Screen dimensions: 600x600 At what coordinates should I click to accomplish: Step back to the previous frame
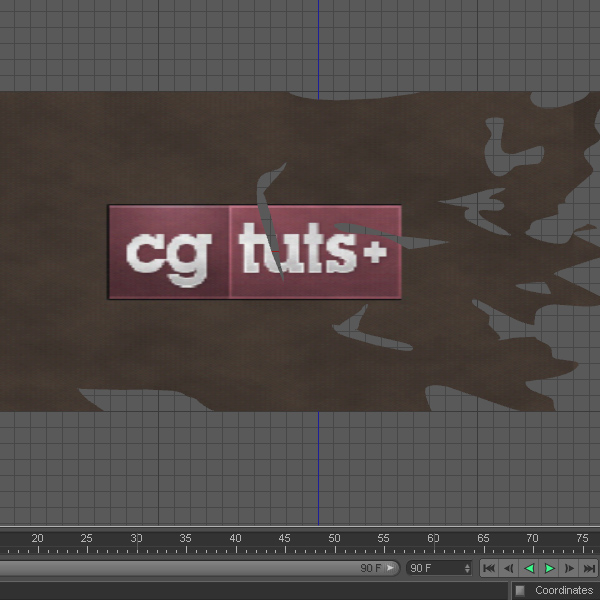click(509, 568)
